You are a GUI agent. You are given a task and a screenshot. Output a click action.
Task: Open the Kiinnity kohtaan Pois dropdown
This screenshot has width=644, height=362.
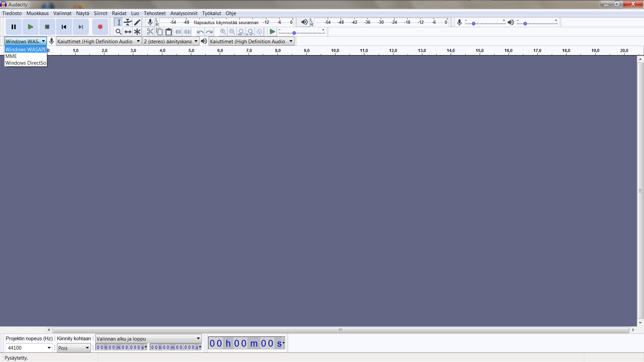[x=74, y=348]
